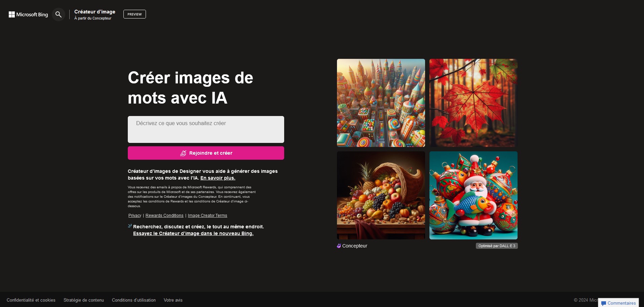
Task: Open the Image Creator Terms link
Action: (x=207, y=216)
